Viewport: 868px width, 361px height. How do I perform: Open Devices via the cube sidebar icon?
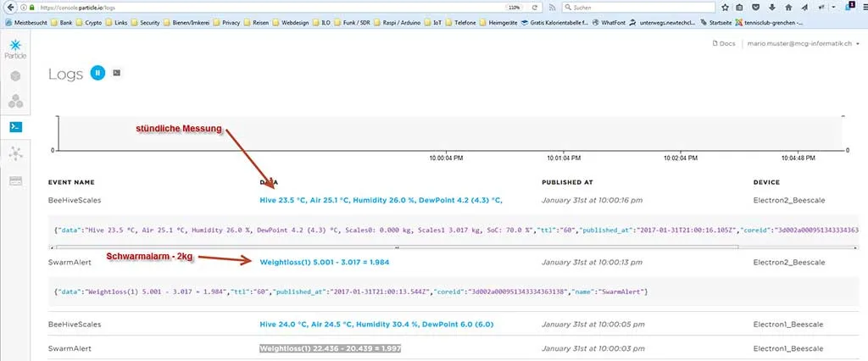tap(15, 76)
